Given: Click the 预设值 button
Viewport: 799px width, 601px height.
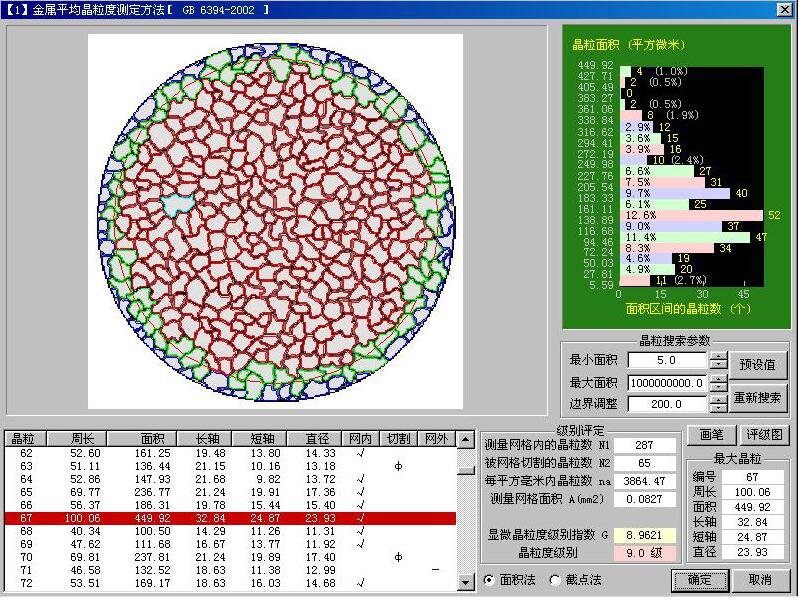Looking at the screenshot, I should (759, 363).
